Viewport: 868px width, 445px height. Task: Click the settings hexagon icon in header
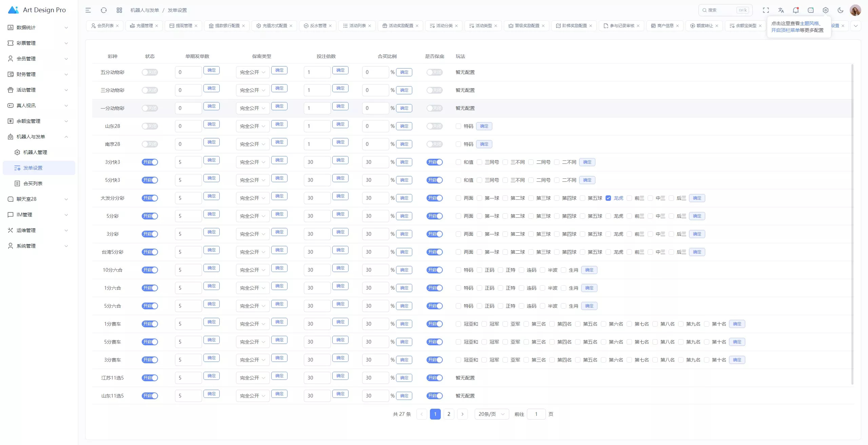point(825,10)
